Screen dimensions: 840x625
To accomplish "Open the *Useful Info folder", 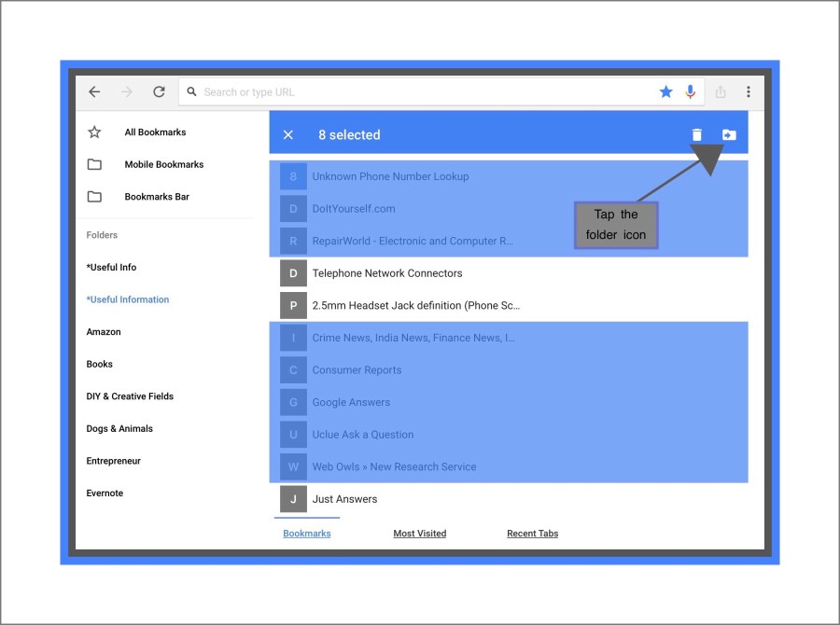I will pyautogui.click(x=111, y=268).
